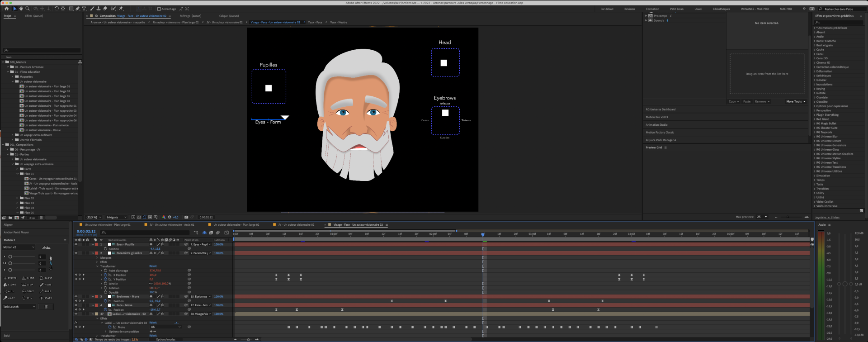
Task: Click the Copy button
Action: pyautogui.click(x=734, y=101)
